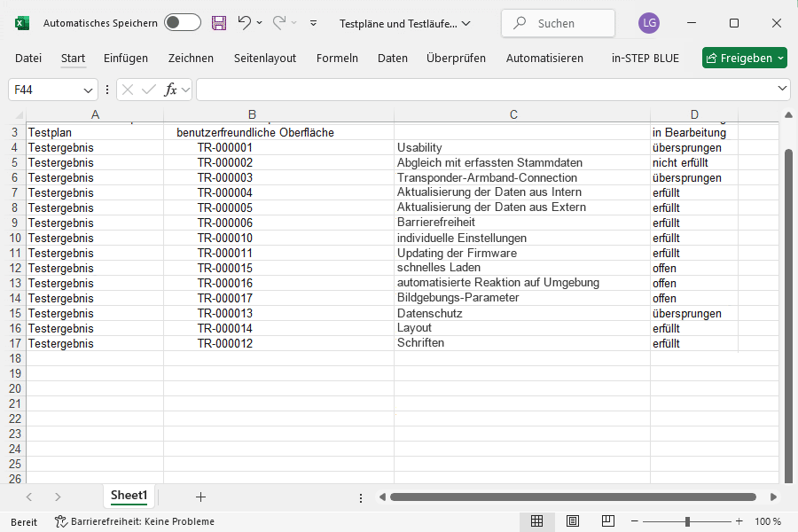Open the LG user account avatar
Screen dimensions: 798x532
[x=649, y=23]
